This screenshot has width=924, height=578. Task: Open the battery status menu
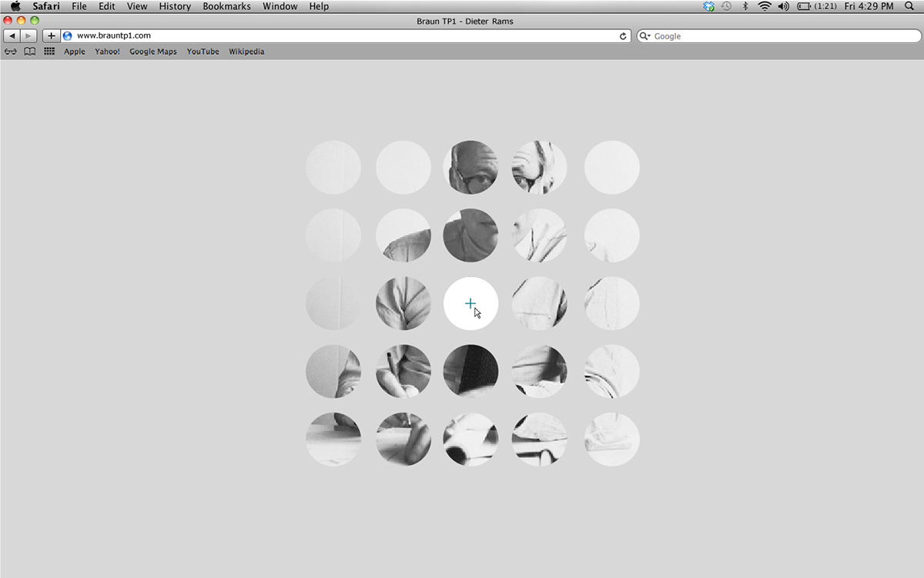click(817, 6)
